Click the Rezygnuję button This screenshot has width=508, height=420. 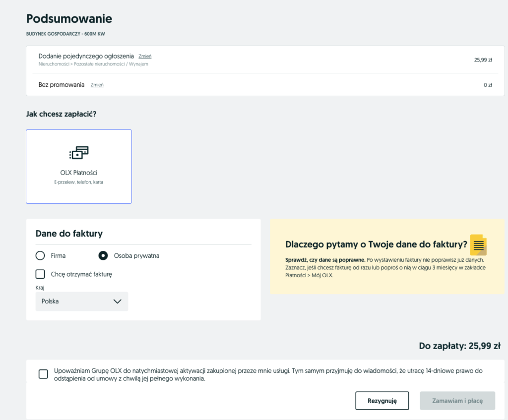(x=382, y=401)
